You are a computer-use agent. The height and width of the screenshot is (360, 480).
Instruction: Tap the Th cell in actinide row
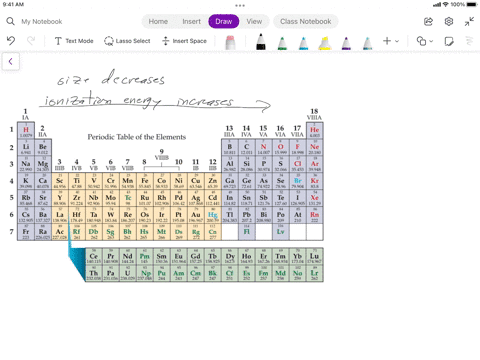[94, 273]
